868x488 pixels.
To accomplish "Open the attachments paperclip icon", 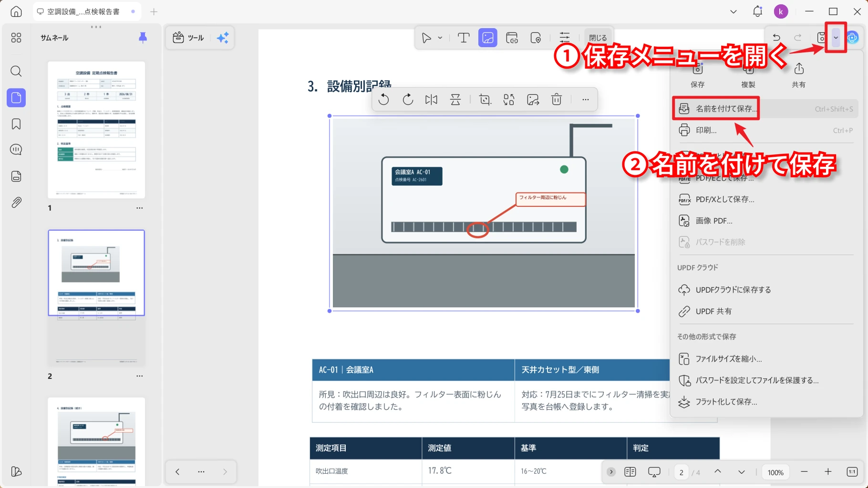I will (16, 203).
